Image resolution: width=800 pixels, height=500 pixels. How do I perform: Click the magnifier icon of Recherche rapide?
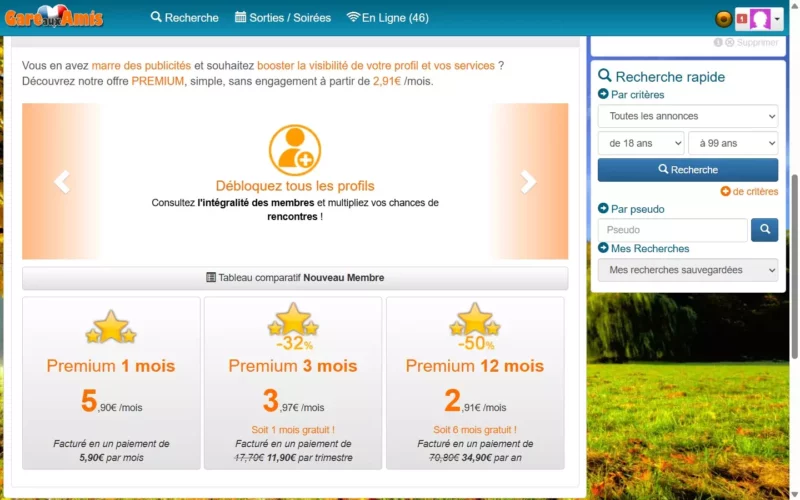click(605, 76)
